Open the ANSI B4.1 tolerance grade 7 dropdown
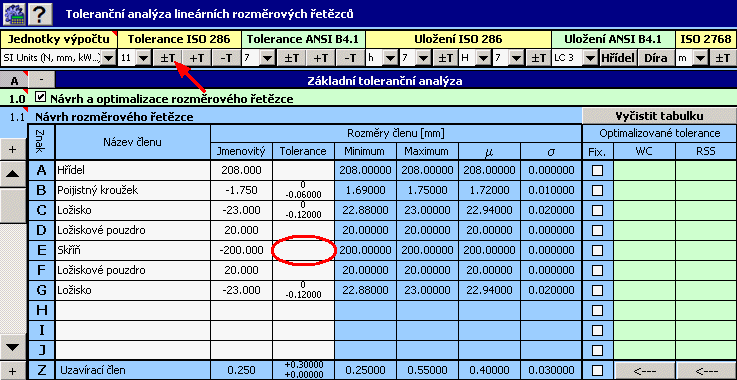The image size is (737, 380). (268, 58)
